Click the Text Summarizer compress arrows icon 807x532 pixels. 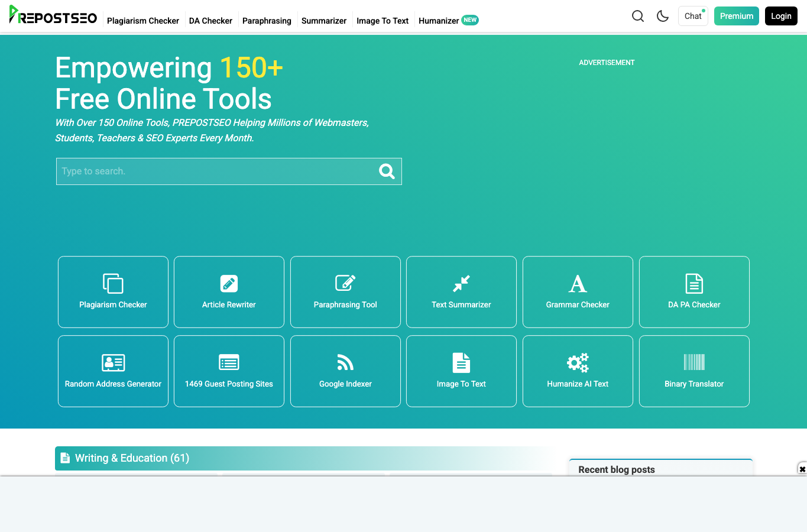pos(461,284)
